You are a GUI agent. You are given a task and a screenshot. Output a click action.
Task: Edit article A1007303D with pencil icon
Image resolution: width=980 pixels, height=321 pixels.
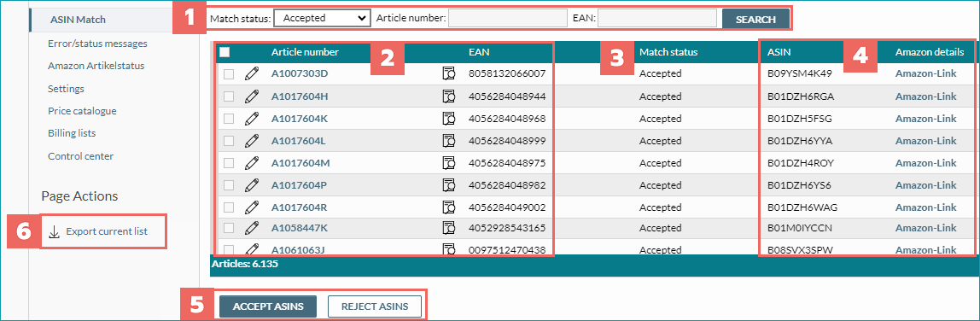click(x=251, y=74)
